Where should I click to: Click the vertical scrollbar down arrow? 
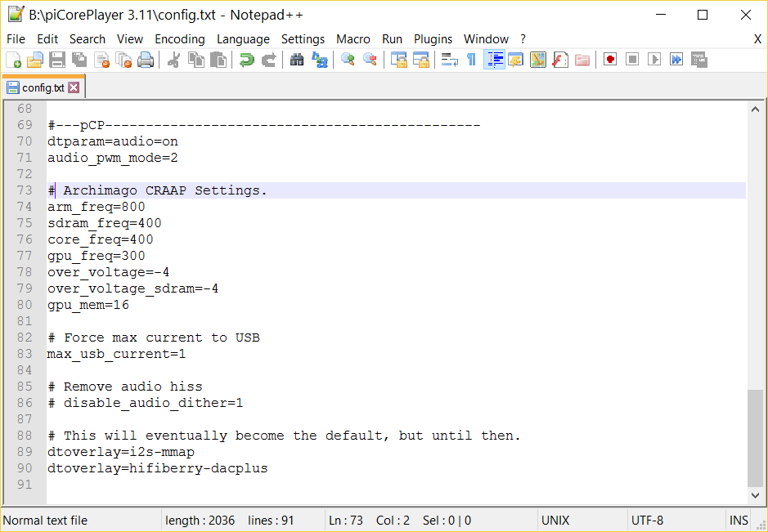[755, 495]
